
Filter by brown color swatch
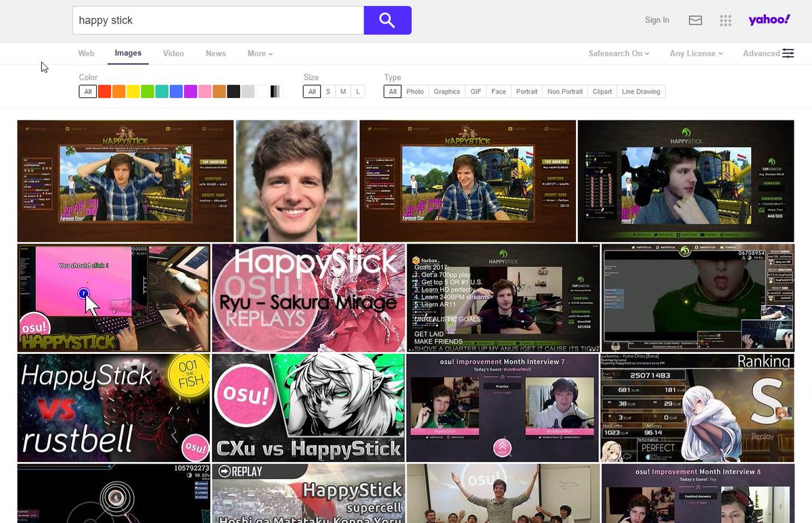click(219, 91)
